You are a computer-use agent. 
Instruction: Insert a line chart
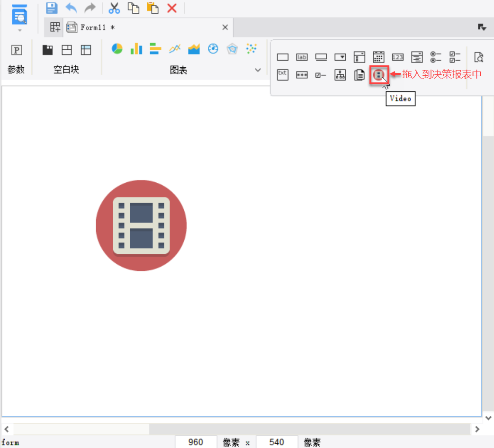pyautogui.click(x=175, y=49)
